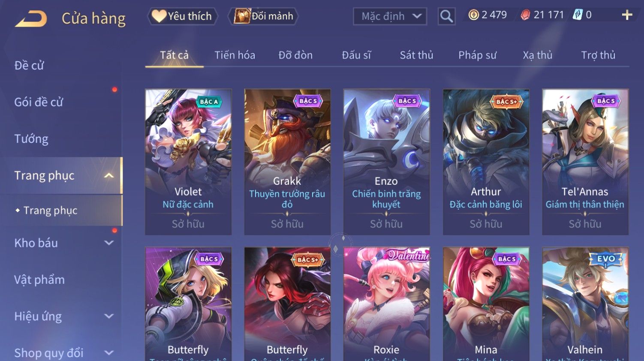Open the Tướng sidebar item
The image size is (644, 361).
point(31,139)
